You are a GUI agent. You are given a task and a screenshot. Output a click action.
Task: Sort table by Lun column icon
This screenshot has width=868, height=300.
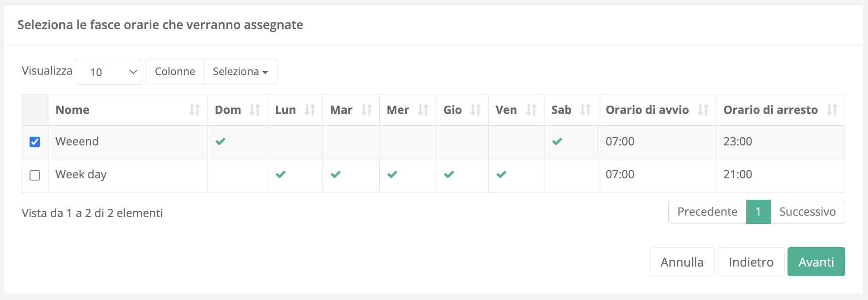[x=310, y=110]
